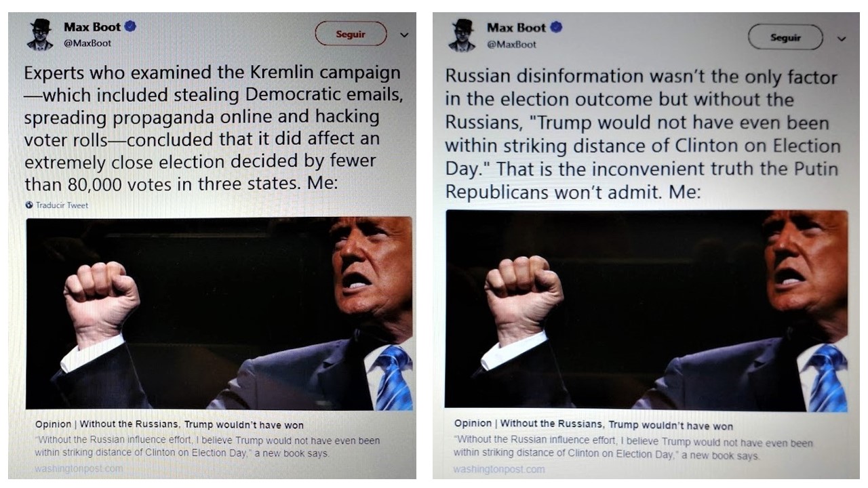This screenshot has width=868, height=488.
Task: Click Max Boot name in right tweet
Action: [517, 28]
